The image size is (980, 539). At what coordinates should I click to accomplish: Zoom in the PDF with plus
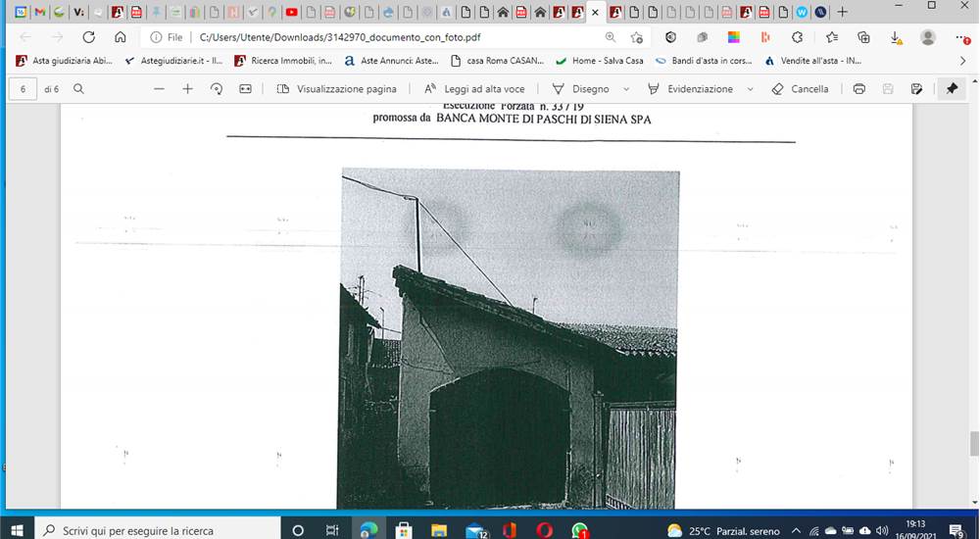[x=187, y=89]
